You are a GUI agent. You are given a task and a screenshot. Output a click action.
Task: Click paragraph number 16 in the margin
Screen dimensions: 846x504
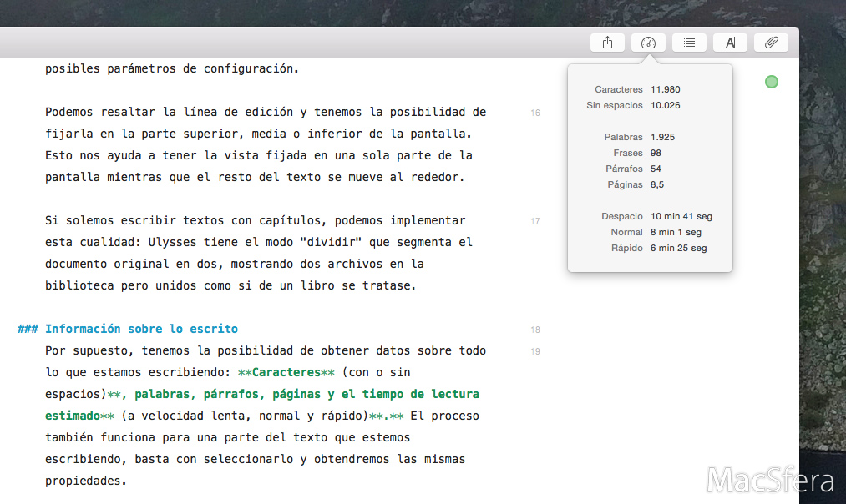[x=535, y=113]
